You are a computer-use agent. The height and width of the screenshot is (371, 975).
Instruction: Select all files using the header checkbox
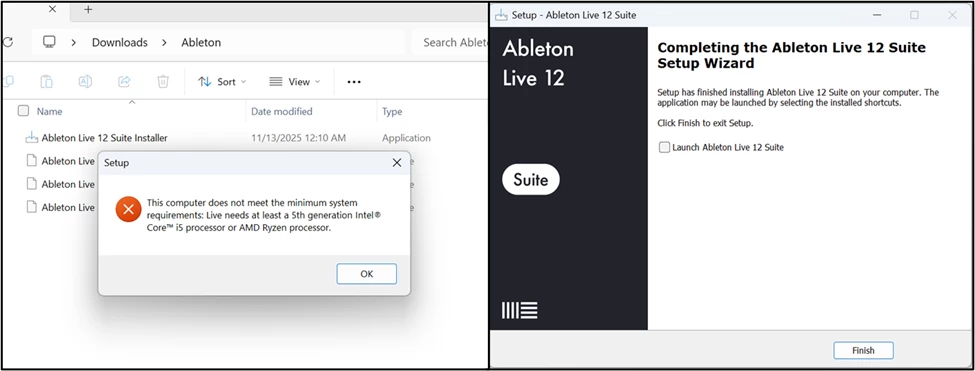(23, 111)
